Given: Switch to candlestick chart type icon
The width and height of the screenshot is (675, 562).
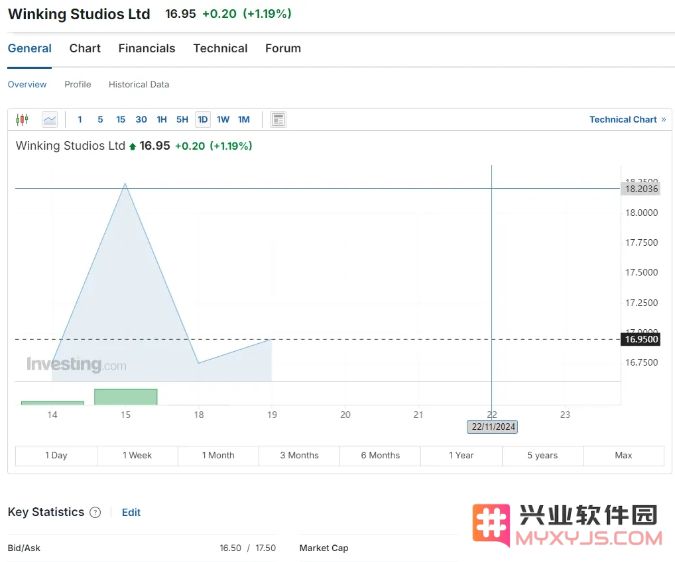Looking at the screenshot, I should click(x=22, y=119).
